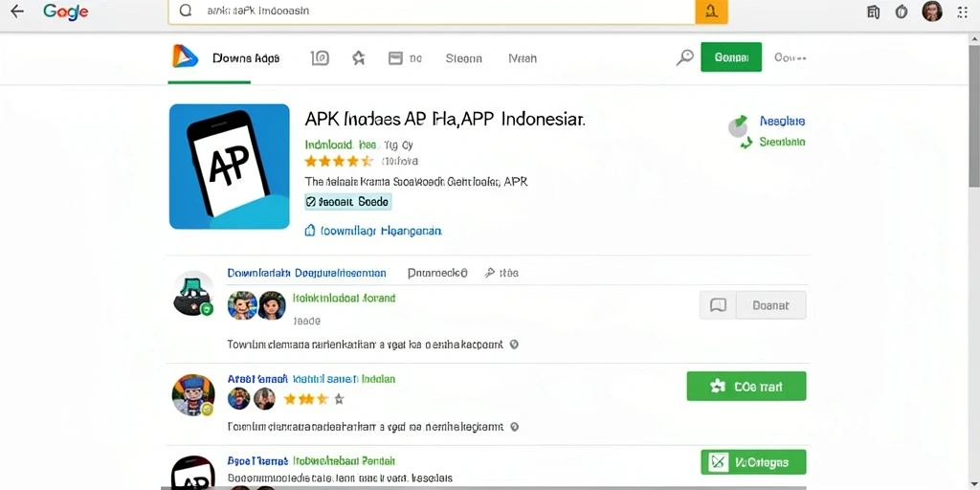Screen dimensions: 980x490
Task: Click the pin icon next to "Itäe"
Action: [x=489, y=273]
